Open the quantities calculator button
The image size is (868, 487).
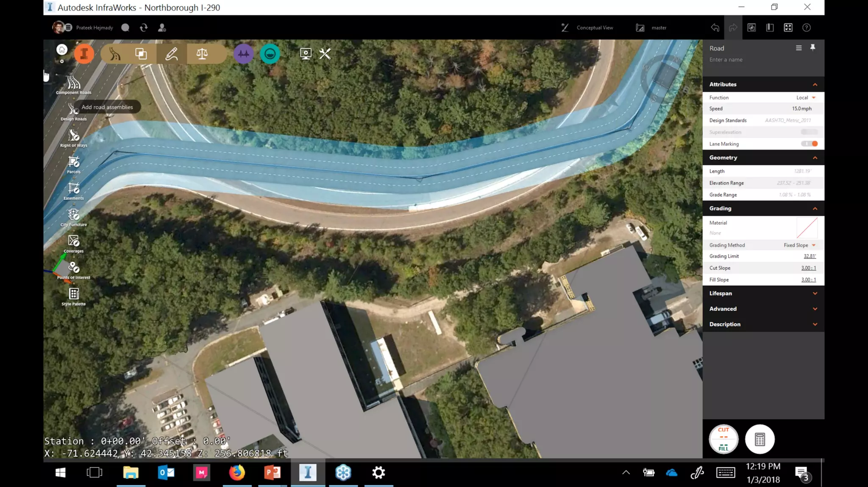(x=760, y=439)
